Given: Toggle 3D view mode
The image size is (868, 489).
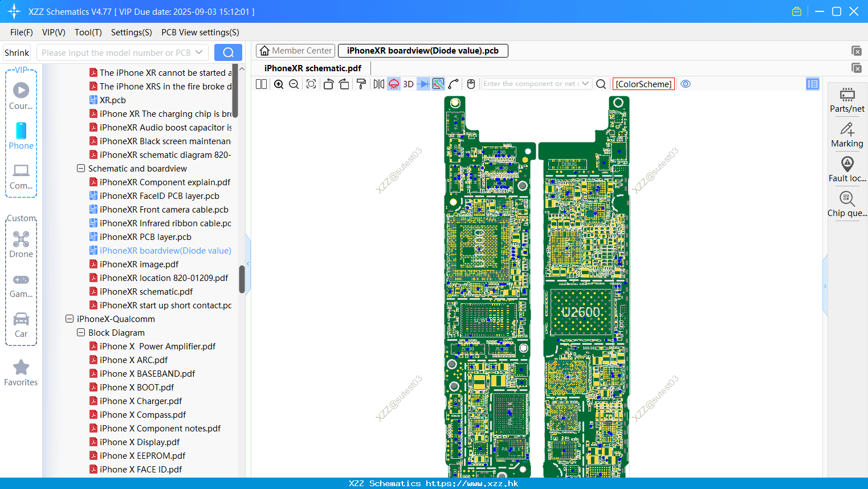Looking at the screenshot, I should (408, 84).
